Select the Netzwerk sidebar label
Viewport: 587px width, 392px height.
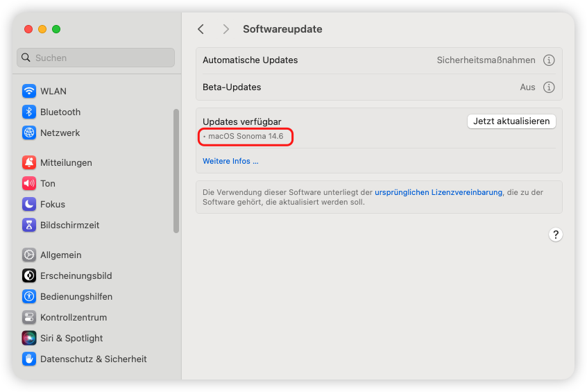pyautogui.click(x=60, y=133)
